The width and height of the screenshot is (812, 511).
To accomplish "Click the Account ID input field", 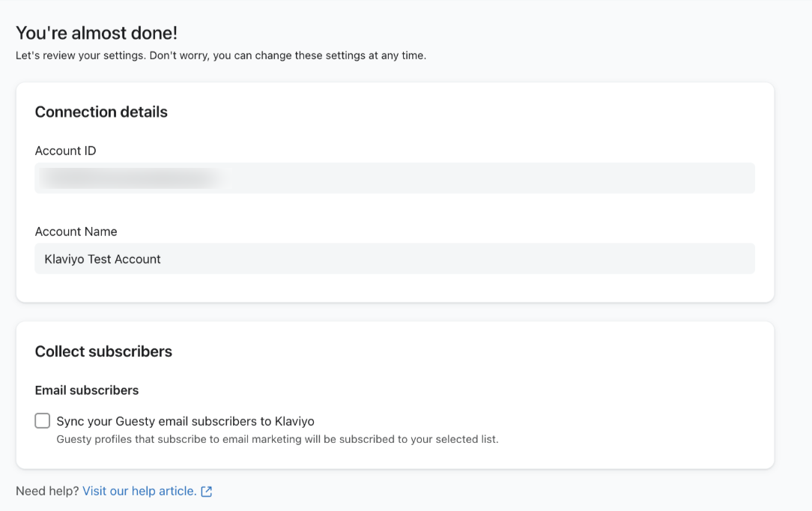I will pyautogui.click(x=487, y=178).
